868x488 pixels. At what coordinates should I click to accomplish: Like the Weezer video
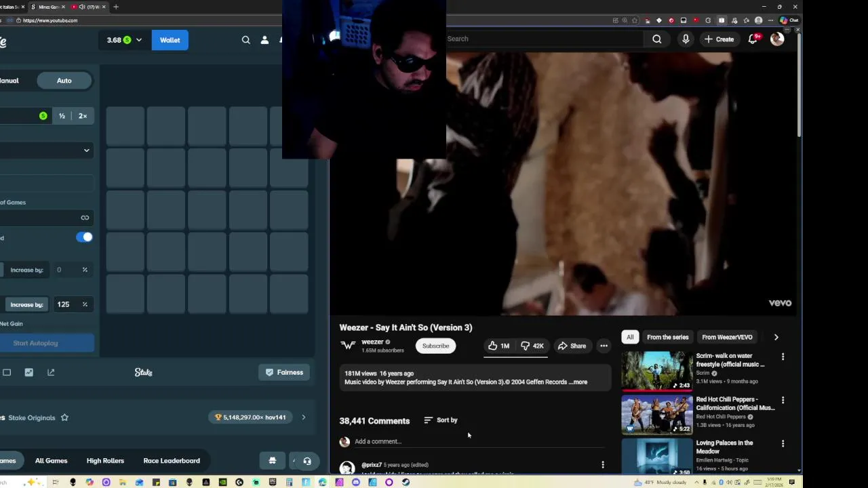click(x=498, y=346)
